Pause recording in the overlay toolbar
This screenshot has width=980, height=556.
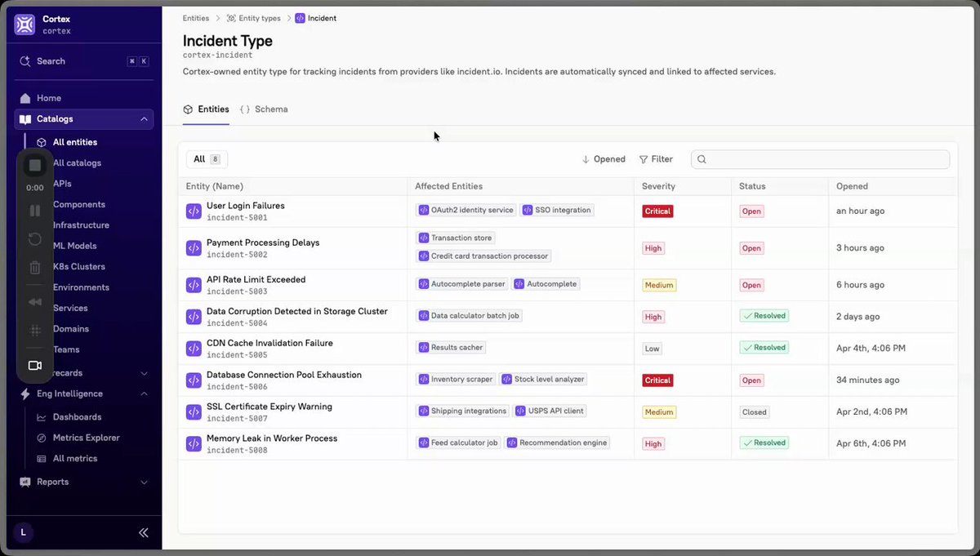click(x=35, y=211)
